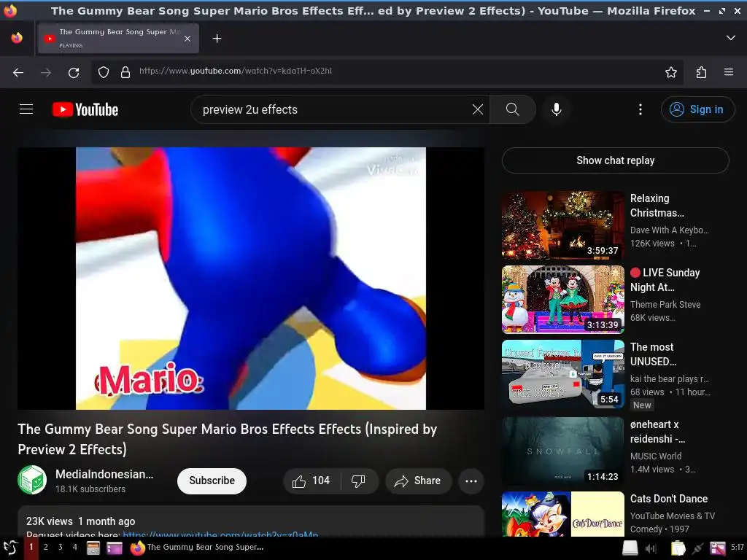Open The most UNUSED video thumbnail
Image resolution: width=747 pixels, height=560 pixels.
click(x=562, y=374)
